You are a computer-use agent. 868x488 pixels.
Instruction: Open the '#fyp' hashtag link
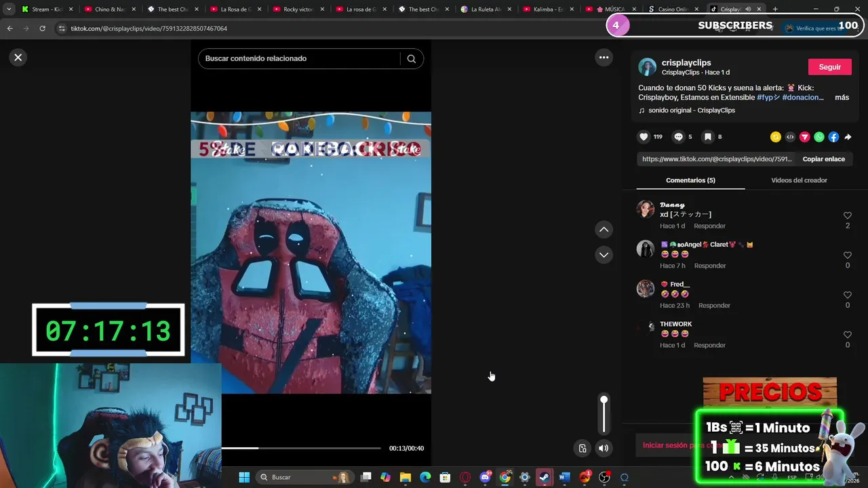pyautogui.click(x=768, y=98)
